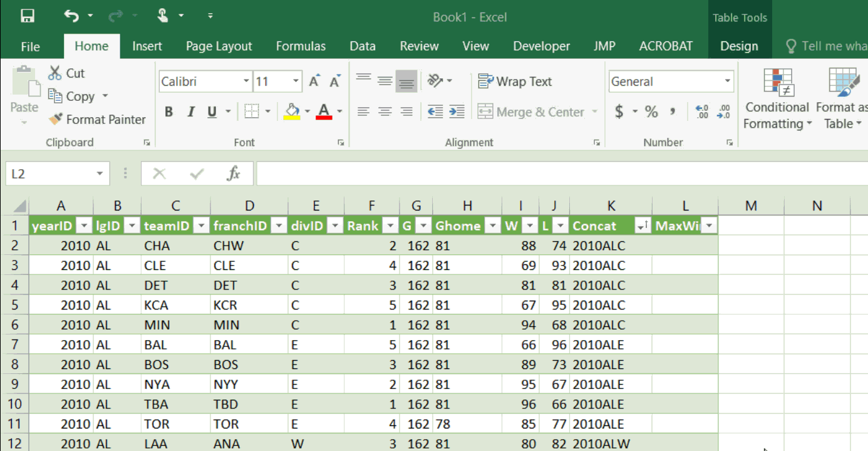The image size is (868, 451).
Task: Click the Cut scissors icon
Action: pos(55,73)
